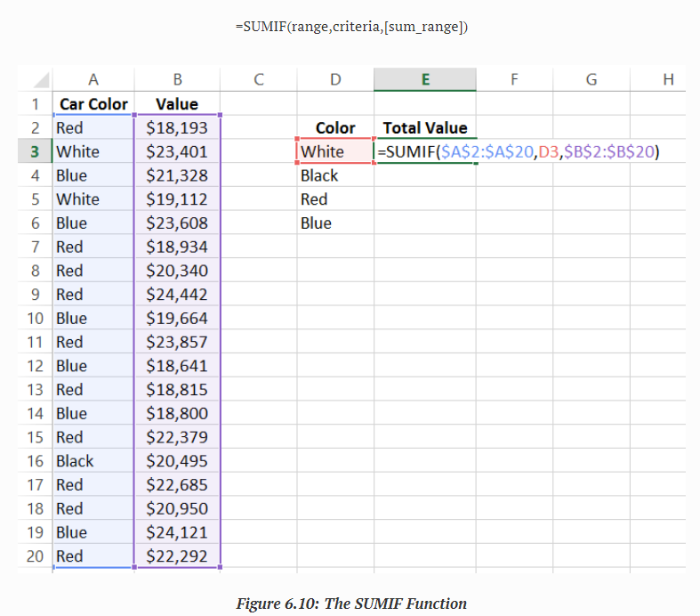Click the column E header

424,79
